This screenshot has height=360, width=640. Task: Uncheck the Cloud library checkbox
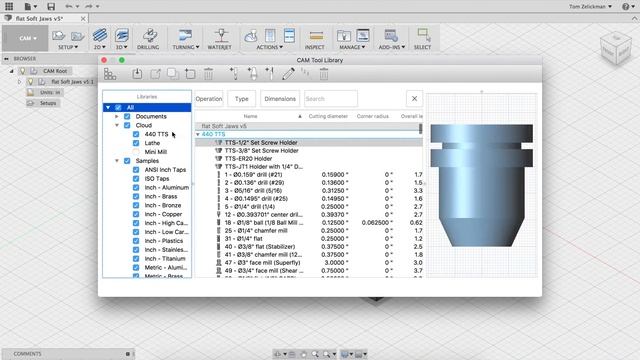127,125
